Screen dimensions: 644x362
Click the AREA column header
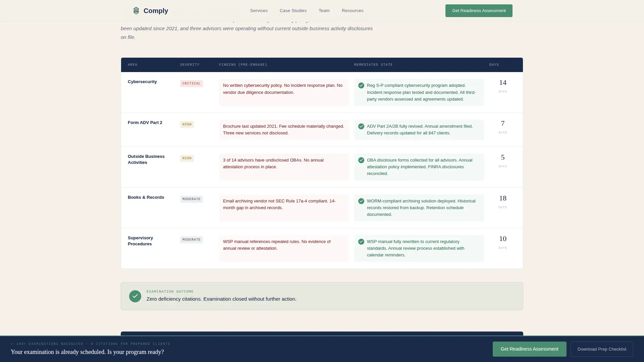(132, 65)
